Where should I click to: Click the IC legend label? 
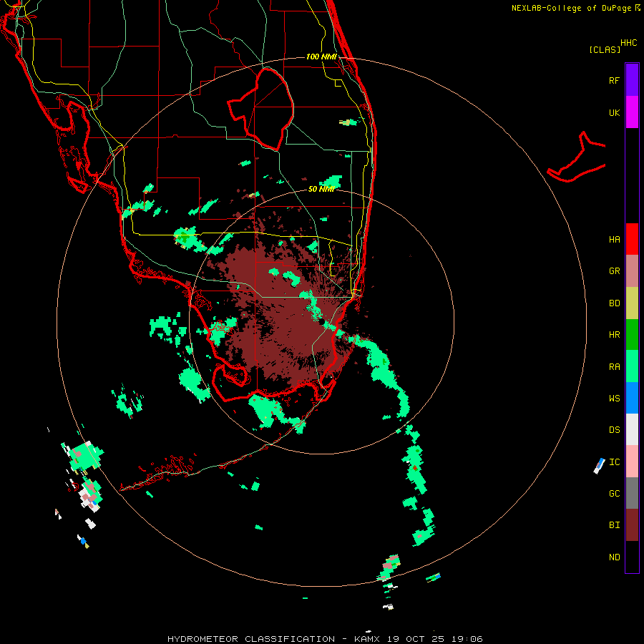[x=614, y=462]
